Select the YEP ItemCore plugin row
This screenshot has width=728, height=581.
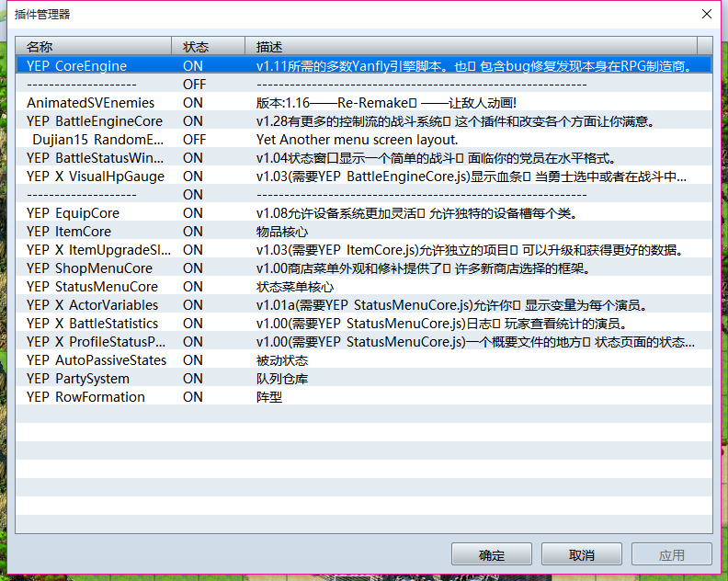364,232
